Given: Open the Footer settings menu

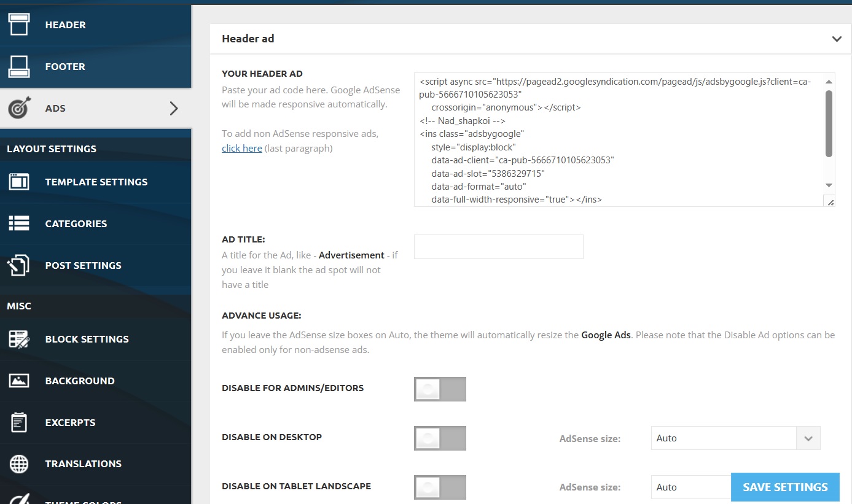Looking at the screenshot, I should tap(96, 66).
